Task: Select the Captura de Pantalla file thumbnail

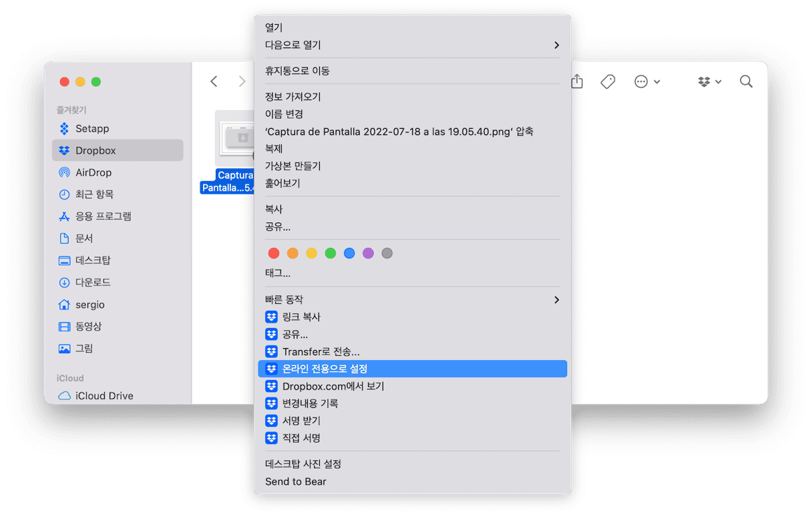Action: [235, 139]
